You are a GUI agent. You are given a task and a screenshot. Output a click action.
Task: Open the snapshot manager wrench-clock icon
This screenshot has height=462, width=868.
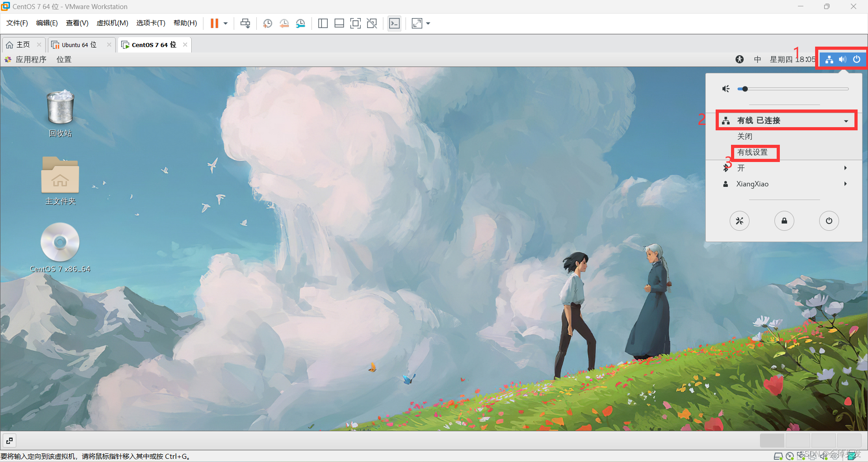[300, 24]
